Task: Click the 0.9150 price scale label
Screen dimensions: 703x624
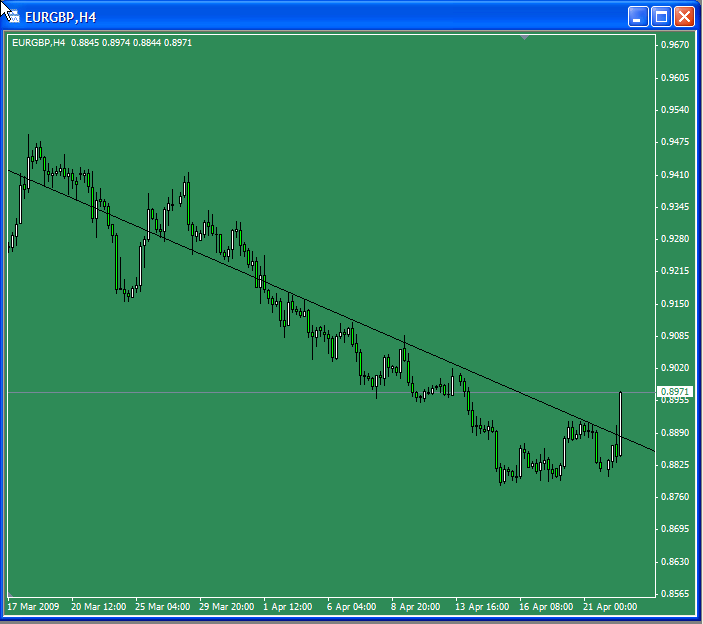Action: coord(675,303)
